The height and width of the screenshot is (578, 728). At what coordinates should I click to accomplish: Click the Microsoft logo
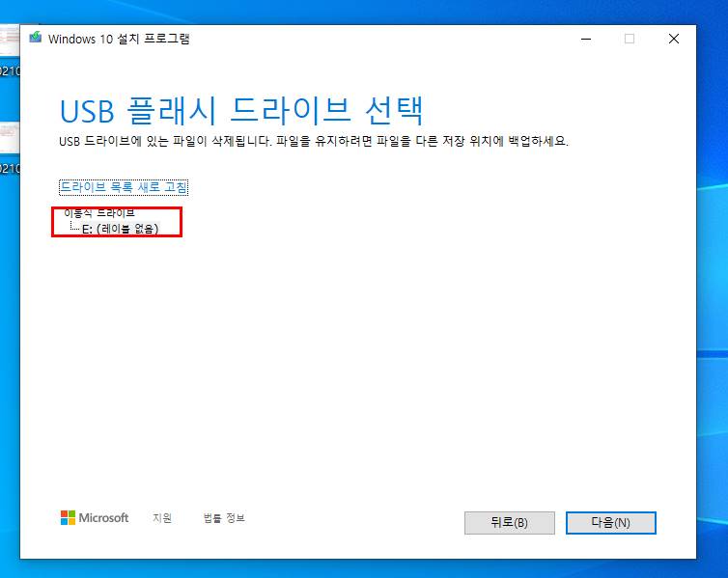pos(95,518)
